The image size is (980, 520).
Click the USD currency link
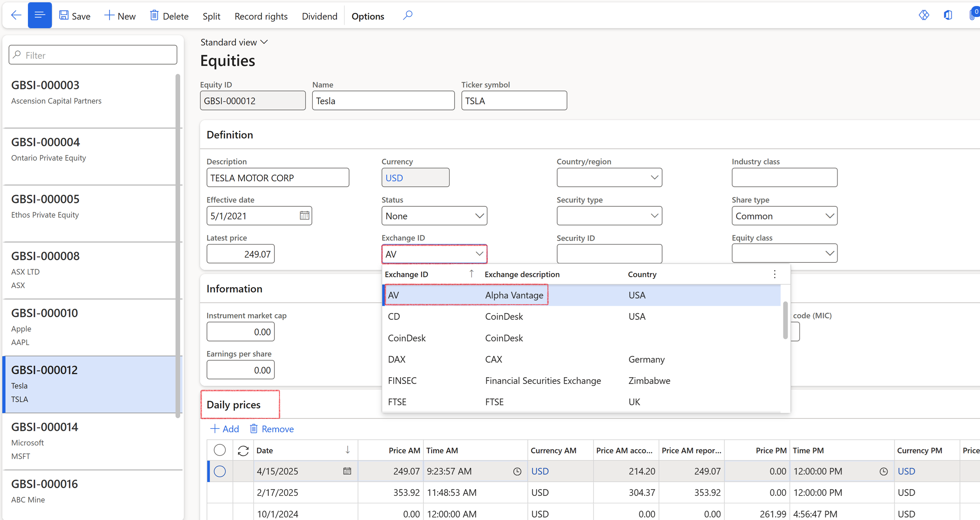coord(394,178)
